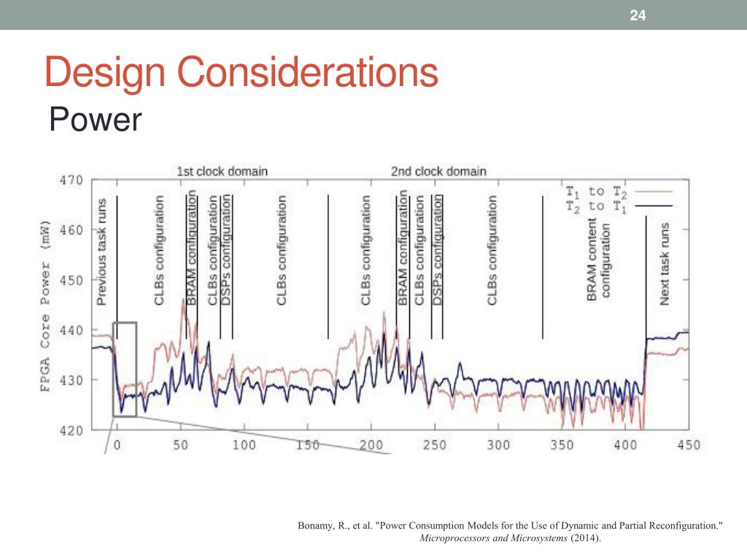
Task: Click the gray zoom rectangle on chart
Action: tap(125, 370)
